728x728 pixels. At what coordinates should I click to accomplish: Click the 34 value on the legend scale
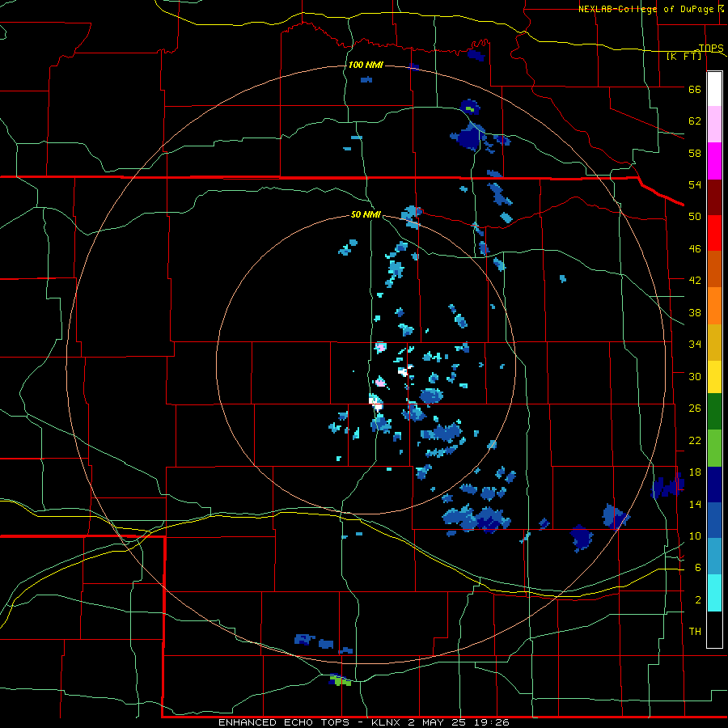[x=695, y=344]
